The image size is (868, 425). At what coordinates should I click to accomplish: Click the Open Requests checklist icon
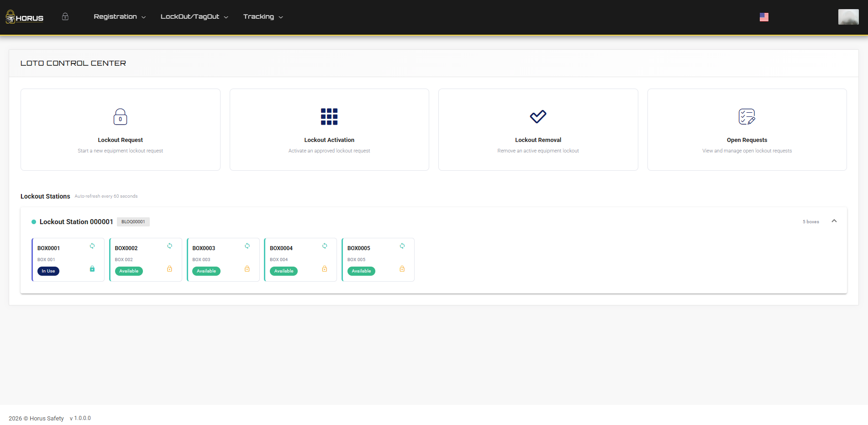(x=747, y=116)
